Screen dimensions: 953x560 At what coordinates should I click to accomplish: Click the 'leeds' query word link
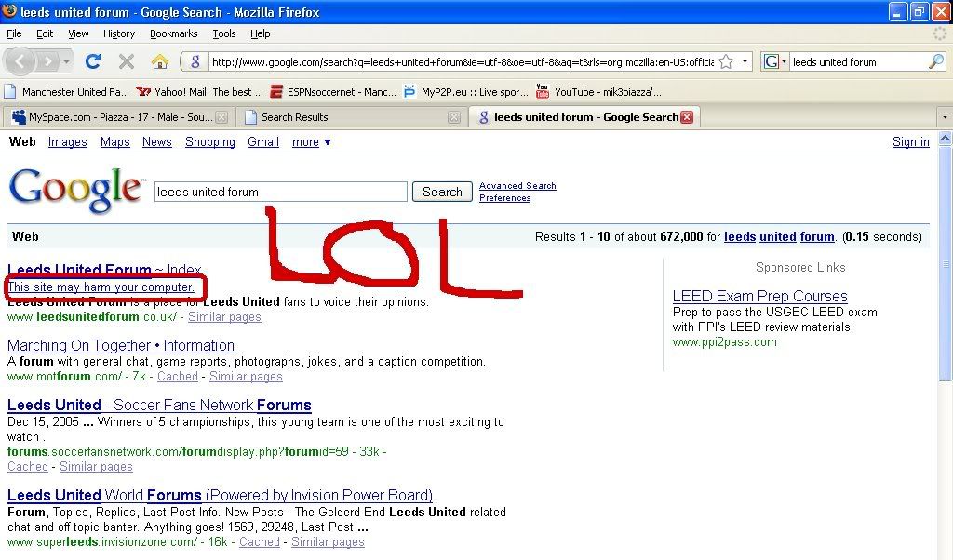(740, 237)
